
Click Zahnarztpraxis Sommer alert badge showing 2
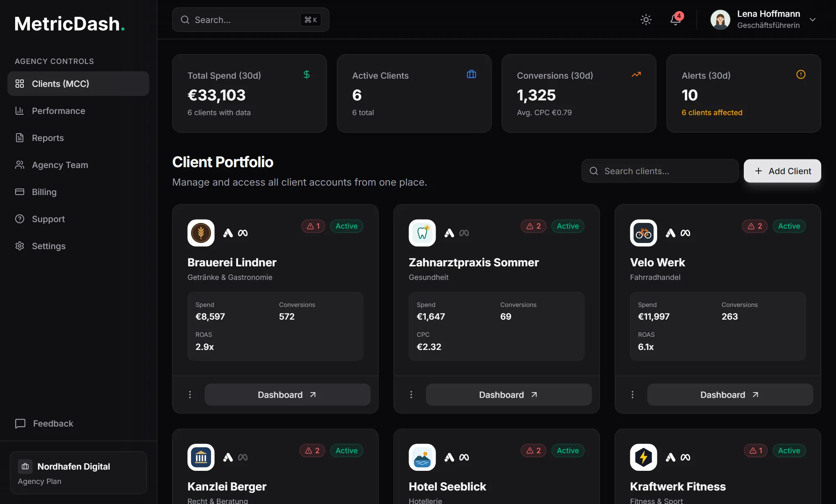coord(534,226)
